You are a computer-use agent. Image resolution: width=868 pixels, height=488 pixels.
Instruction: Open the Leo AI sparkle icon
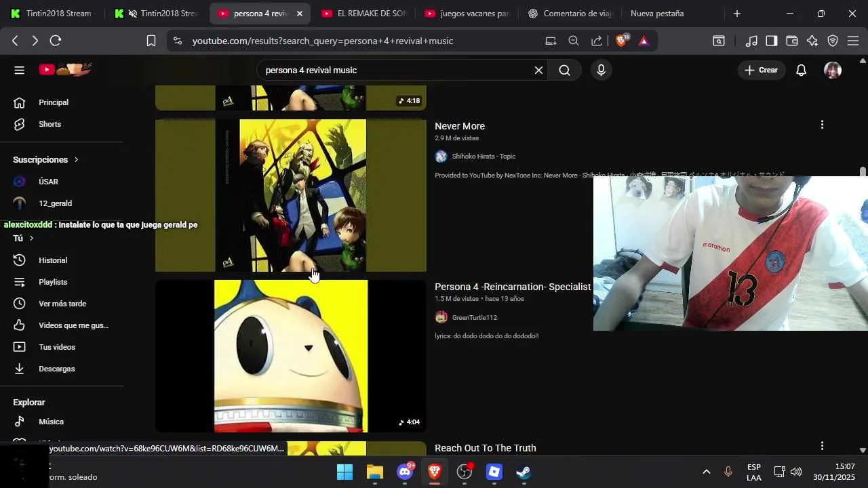click(x=812, y=41)
